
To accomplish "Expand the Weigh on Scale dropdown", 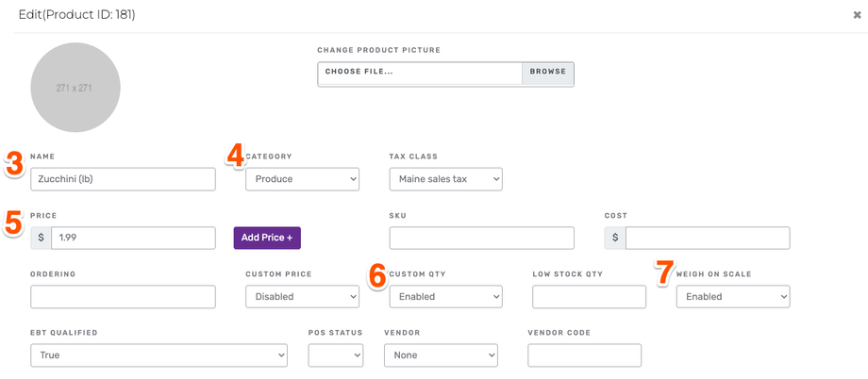I will pos(732,297).
